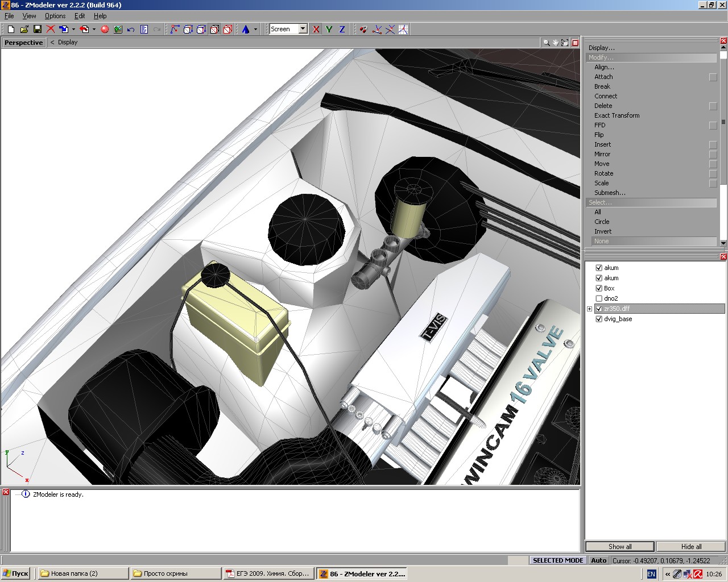The image size is (728, 582).
Task: Expand the Display... tools section
Action: (601, 48)
